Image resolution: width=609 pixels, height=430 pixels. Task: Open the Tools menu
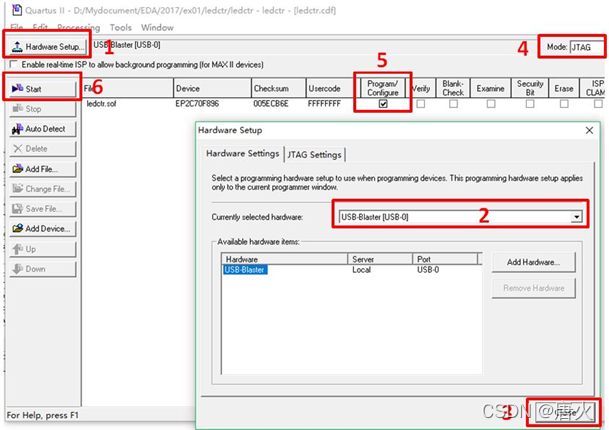click(120, 28)
